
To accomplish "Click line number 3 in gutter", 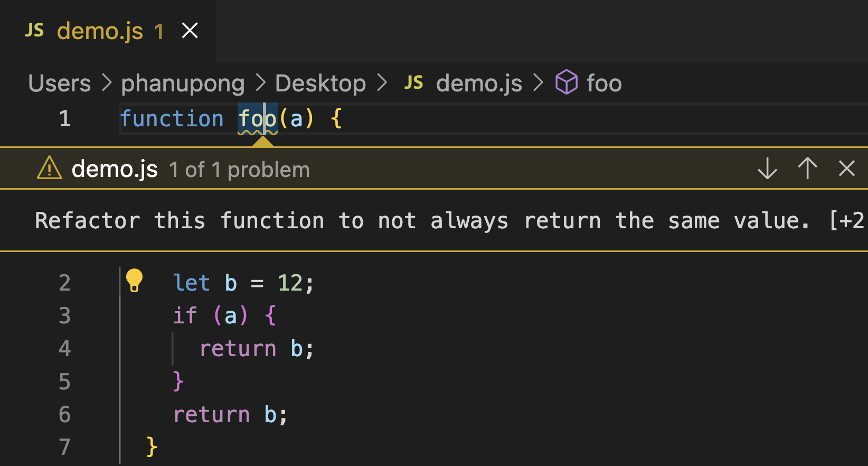I will coord(64,316).
